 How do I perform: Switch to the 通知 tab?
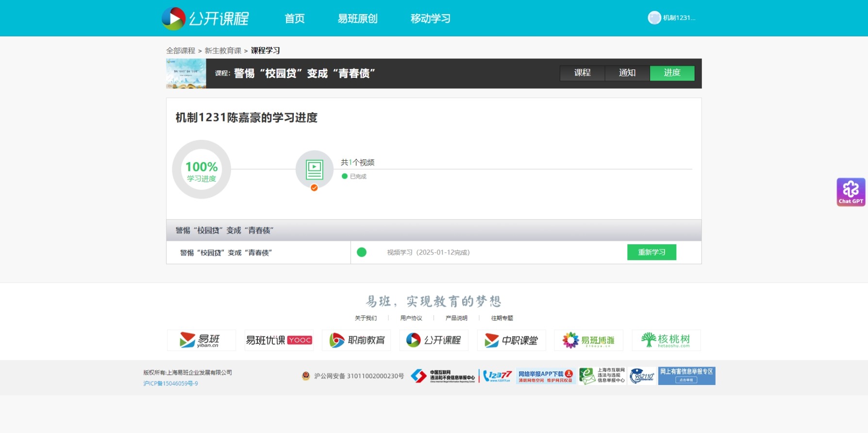coord(627,73)
